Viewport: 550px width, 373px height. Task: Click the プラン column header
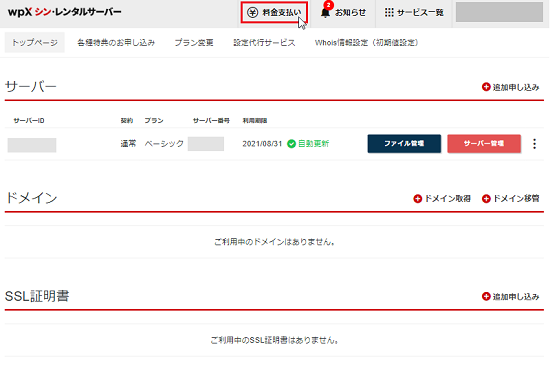(154, 121)
